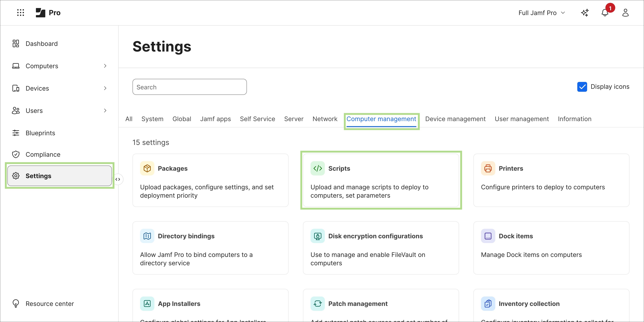Image resolution: width=644 pixels, height=322 pixels.
Task: Switch to the System tab
Action: coord(152,119)
